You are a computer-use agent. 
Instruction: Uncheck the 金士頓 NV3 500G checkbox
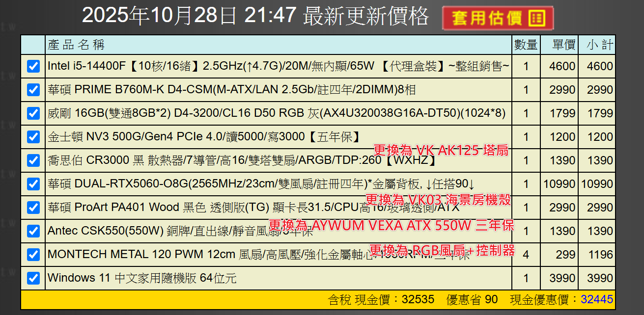tap(33, 137)
